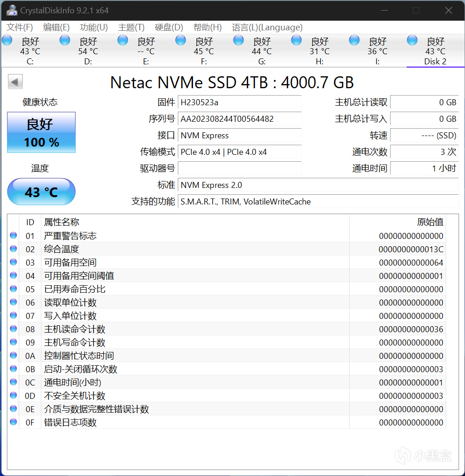Click the 43 °C temperature indicator
Image resolution: width=465 pixels, height=476 pixels.
click(41, 192)
